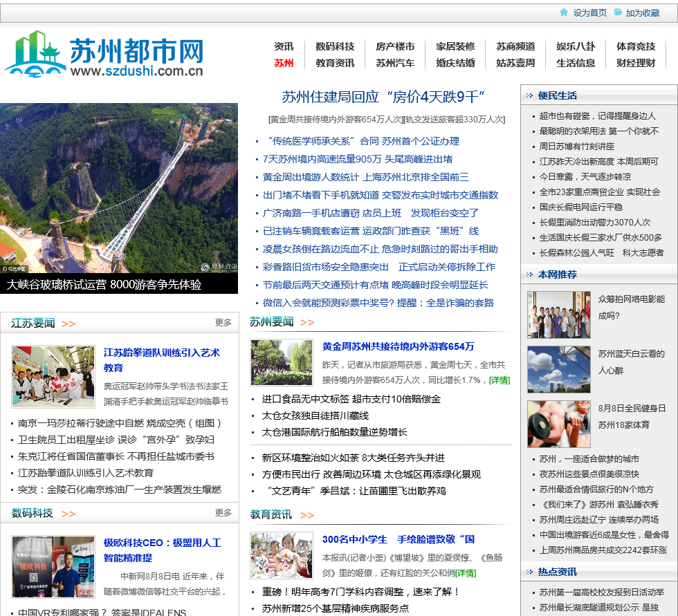
Task: Click [详情] after 黄金周 tourism summary
Action: [x=500, y=380]
